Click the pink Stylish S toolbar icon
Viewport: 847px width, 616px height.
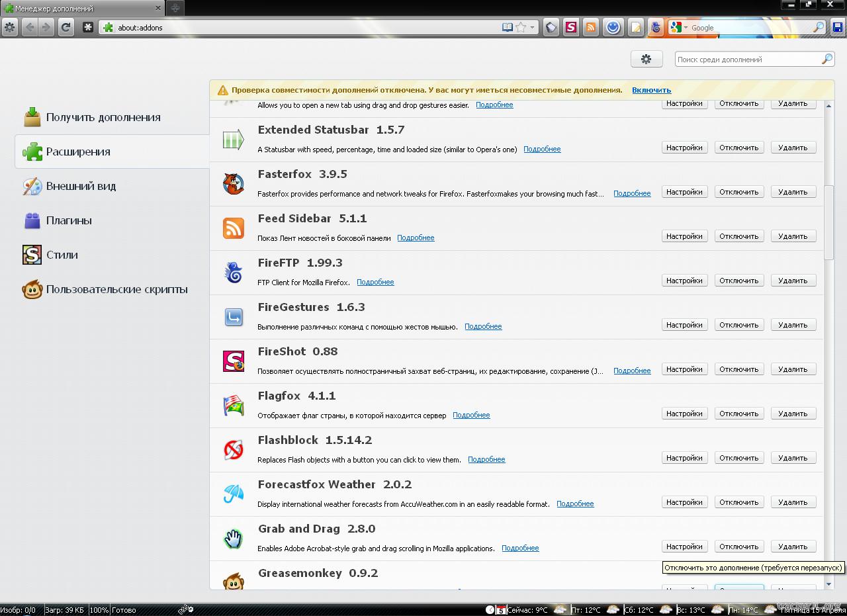tap(570, 27)
